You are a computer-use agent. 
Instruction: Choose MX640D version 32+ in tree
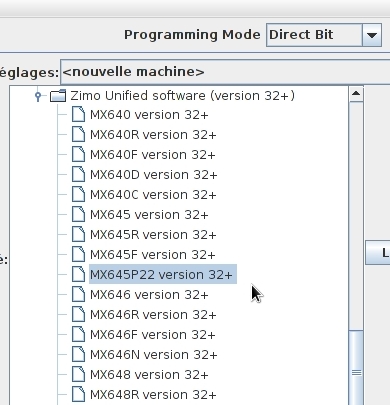pyautogui.click(x=153, y=174)
